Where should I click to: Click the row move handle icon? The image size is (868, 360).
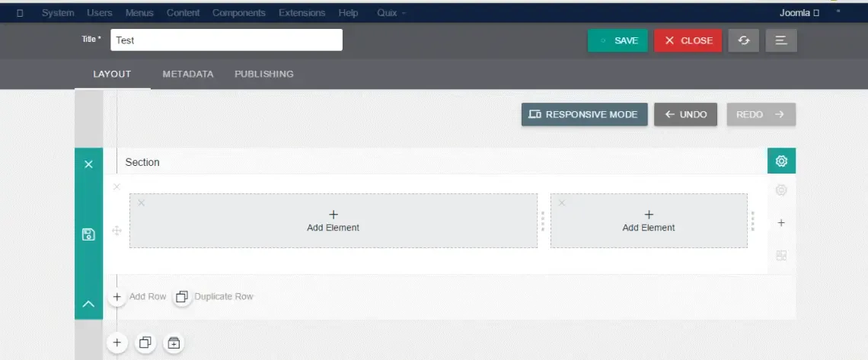[116, 231]
